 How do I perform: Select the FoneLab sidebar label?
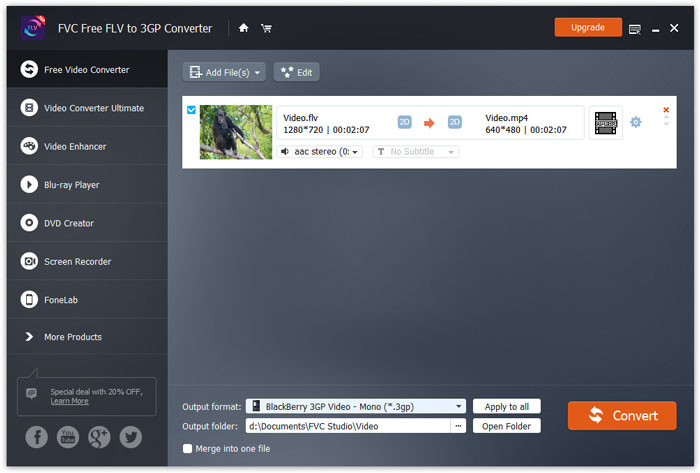click(x=61, y=300)
